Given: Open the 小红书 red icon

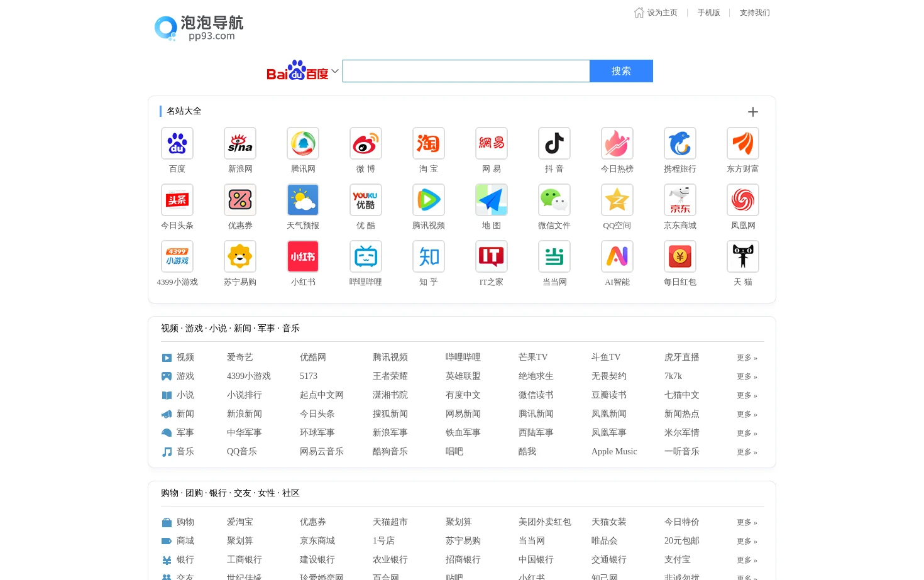Looking at the screenshot, I should point(303,256).
